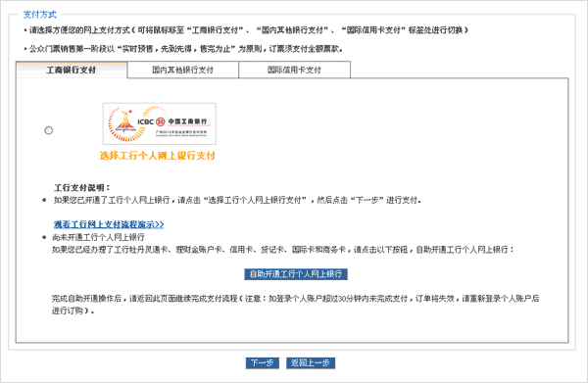Click the 支付方式 section heading
The width and height of the screenshot is (588, 383).
click(x=40, y=15)
